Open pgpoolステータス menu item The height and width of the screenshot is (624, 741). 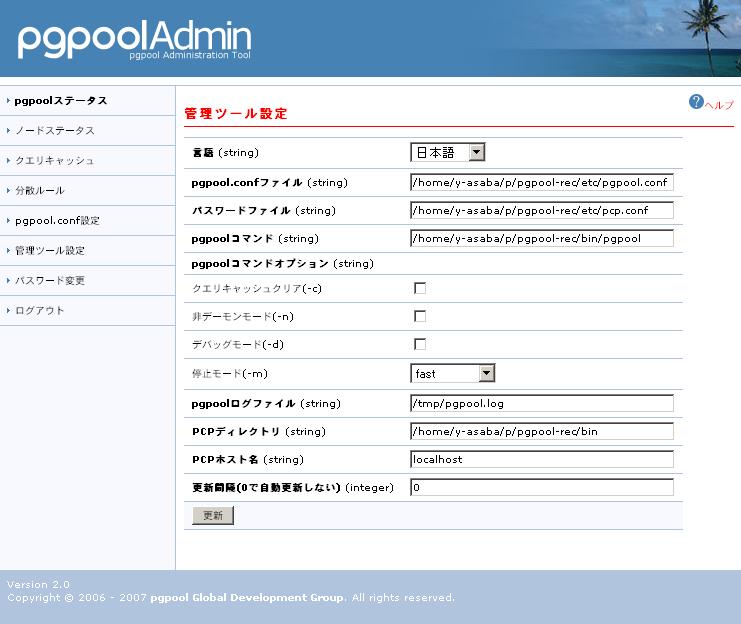[61, 101]
